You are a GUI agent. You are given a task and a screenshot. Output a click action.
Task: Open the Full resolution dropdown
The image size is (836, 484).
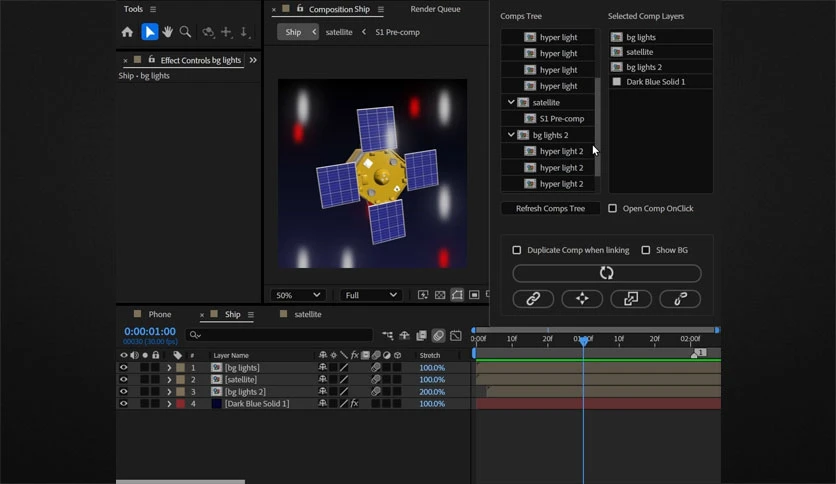[371, 295]
